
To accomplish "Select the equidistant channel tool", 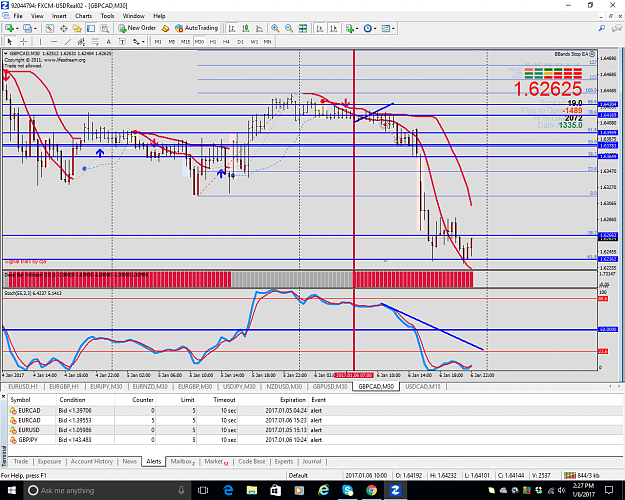I will (81, 41).
